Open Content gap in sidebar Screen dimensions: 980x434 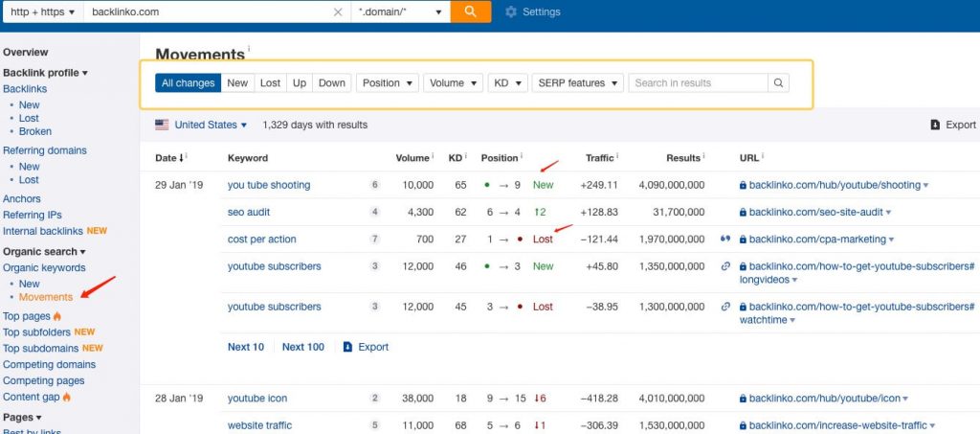click(32, 397)
